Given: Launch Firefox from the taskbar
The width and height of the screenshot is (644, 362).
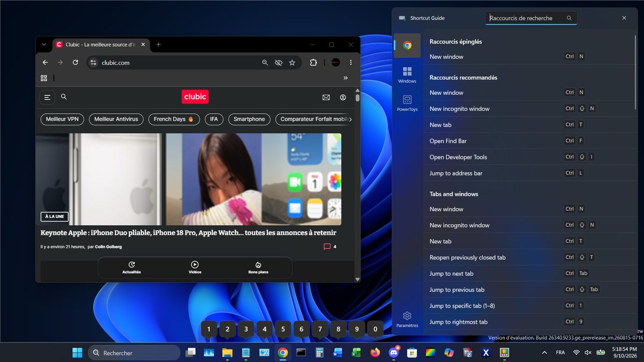Looking at the screenshot, I should (375, 353).
